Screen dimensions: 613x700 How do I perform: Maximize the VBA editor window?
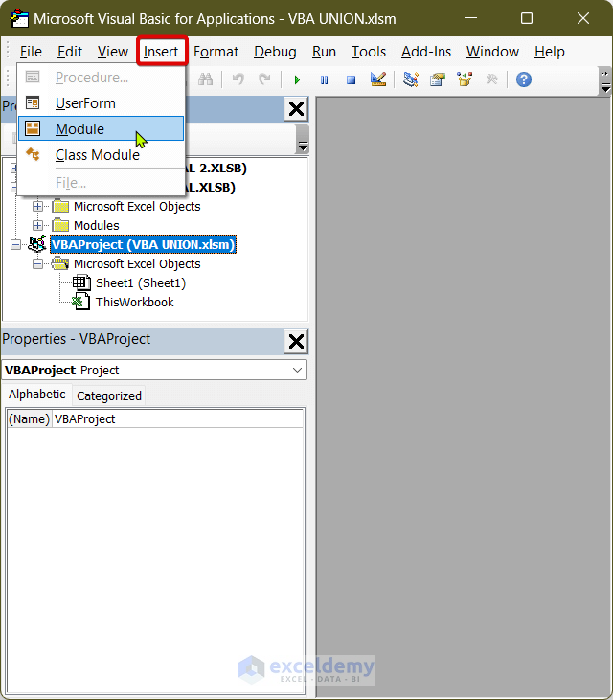pos(527,18)
